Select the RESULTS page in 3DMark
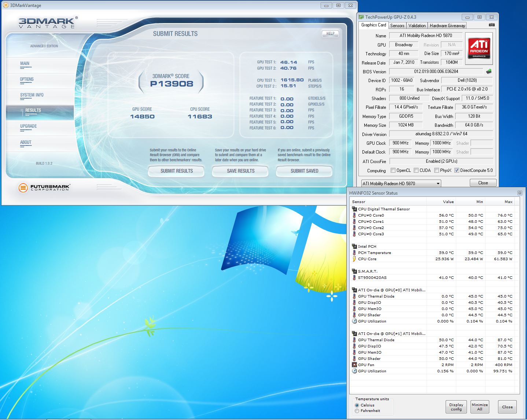Image resolution: width=527 pixels, height=420 pixels. 40,112
